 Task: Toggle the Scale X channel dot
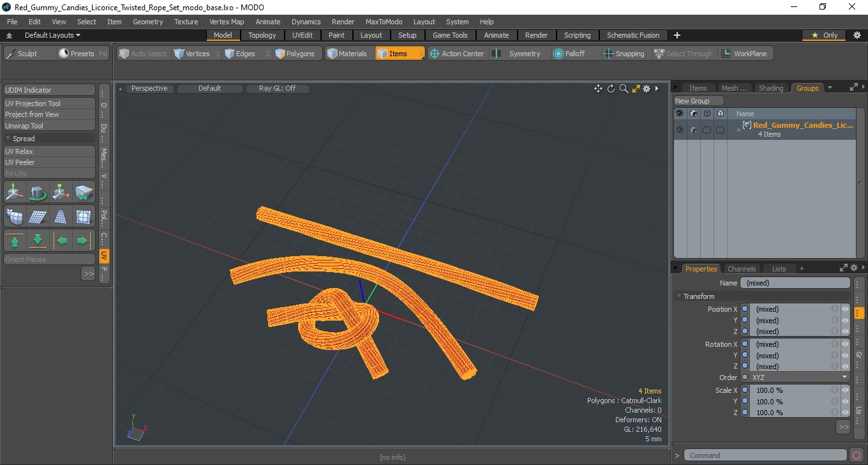(x=744, y=390)
